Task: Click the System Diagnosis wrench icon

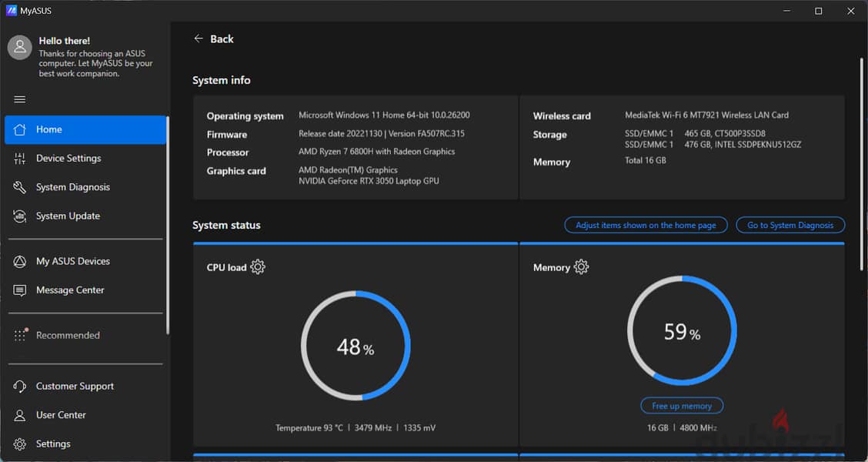Action: pos(19,187)
